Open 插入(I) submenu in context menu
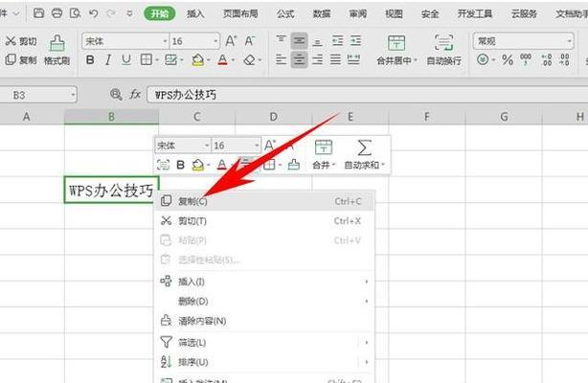588x383 pixels. point(264,282)
